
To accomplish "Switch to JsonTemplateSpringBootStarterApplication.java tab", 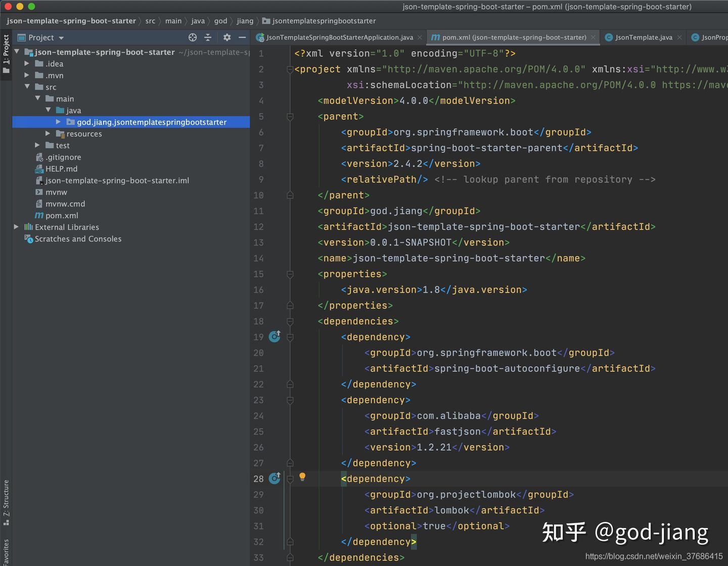I will 340,37.
